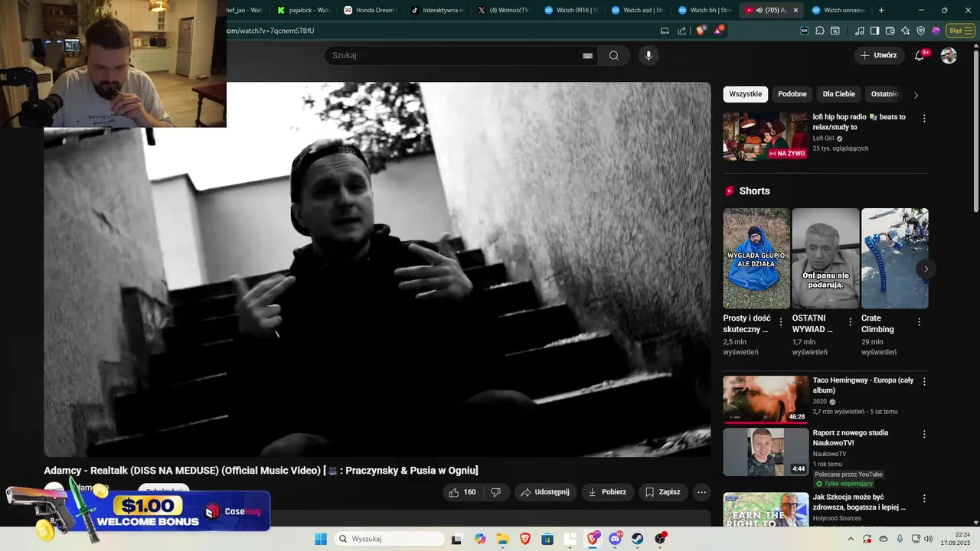The height and width of the screenshot is (551, 980).
Task: Click the Udostępnij share button
Action: 545,492
